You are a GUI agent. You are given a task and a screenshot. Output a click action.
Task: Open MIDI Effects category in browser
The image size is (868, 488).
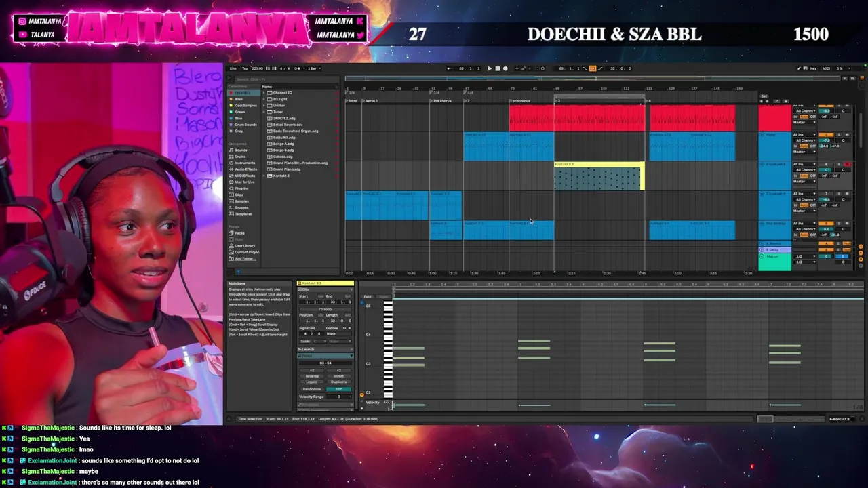point(245,176)
